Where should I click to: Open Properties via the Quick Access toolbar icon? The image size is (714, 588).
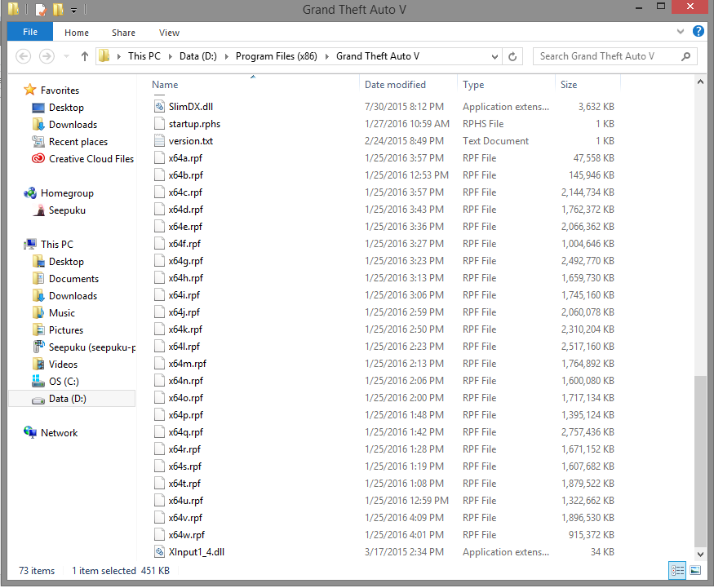pyautogui.click(x=39, y=10)
